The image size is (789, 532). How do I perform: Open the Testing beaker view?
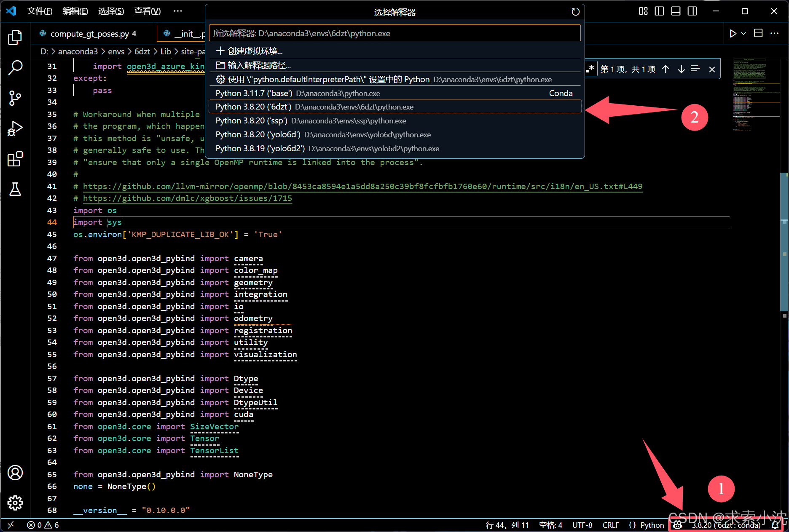[x=15, y=190]
